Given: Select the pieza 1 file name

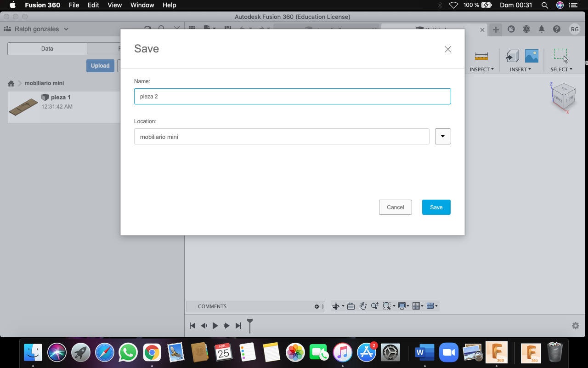Looking at the screenshot, I should (x=60, y=98).
